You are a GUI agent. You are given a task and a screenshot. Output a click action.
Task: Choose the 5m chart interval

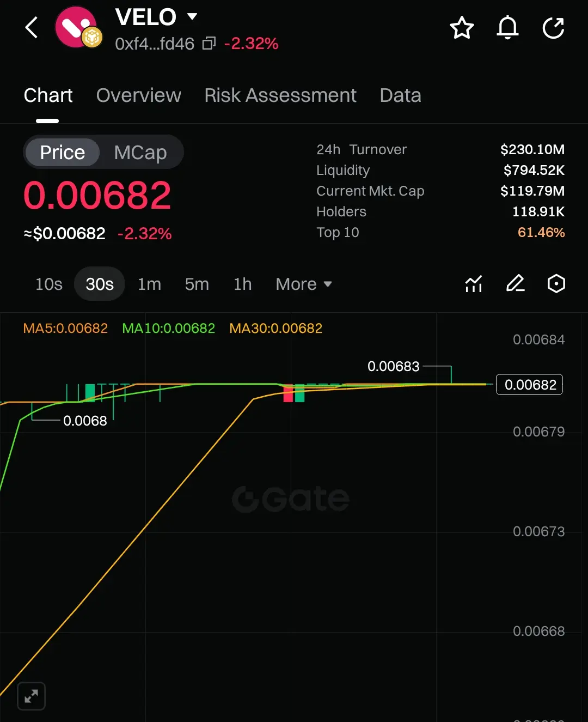coord(197,284)
